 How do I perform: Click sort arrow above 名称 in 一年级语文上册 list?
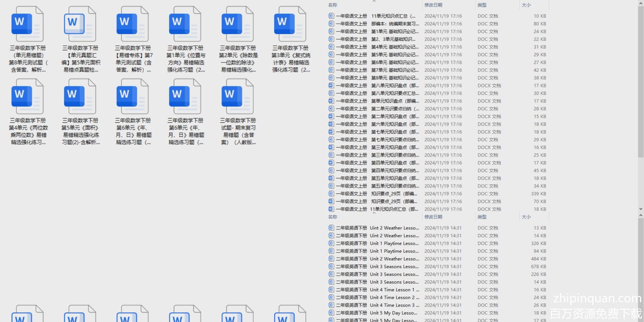pos(374,1)
